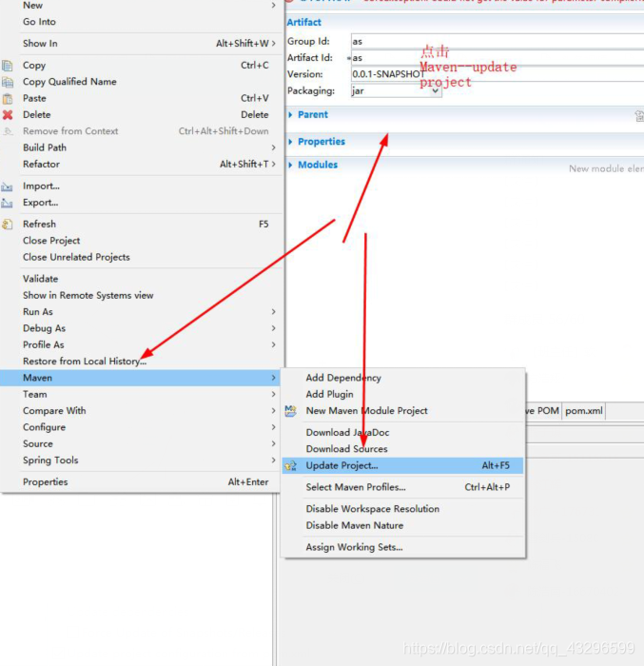Image resolution: width=644 pixels, height=666 pixels.
Task: Click the Export icon
Action: pyautogui.click(x=7, y=203)
